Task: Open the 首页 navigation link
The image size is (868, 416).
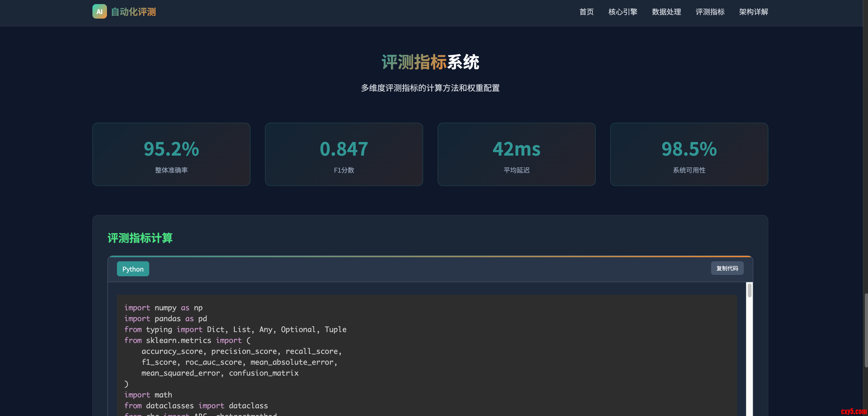Action: pos(586,12)
